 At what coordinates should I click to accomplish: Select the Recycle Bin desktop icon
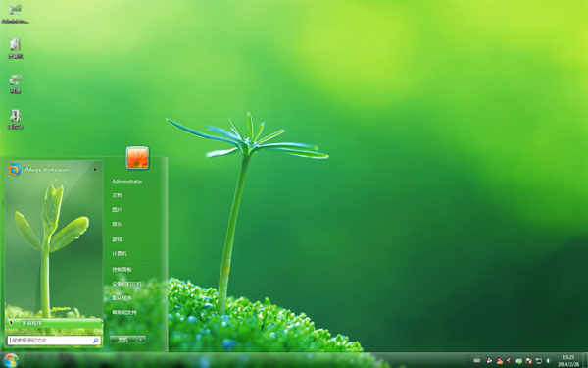(x=16, y=119)
